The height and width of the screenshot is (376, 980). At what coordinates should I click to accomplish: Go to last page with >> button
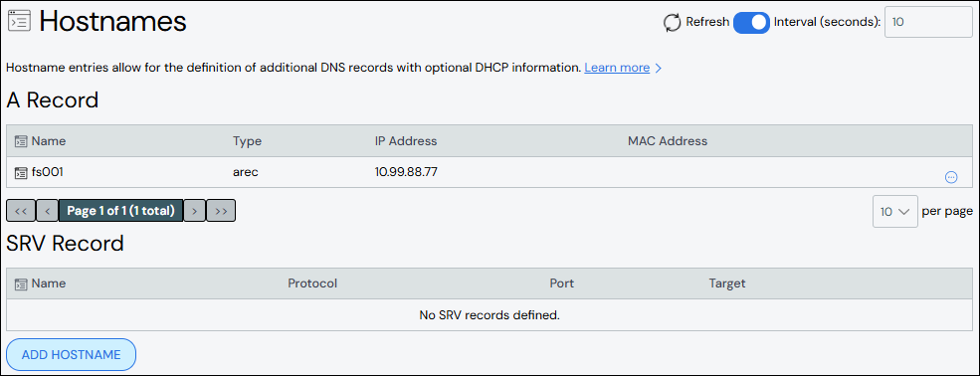click(x=221, y=211)
